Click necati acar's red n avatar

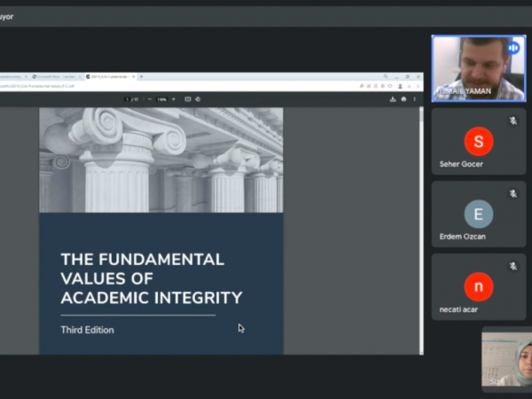(479, 286)
